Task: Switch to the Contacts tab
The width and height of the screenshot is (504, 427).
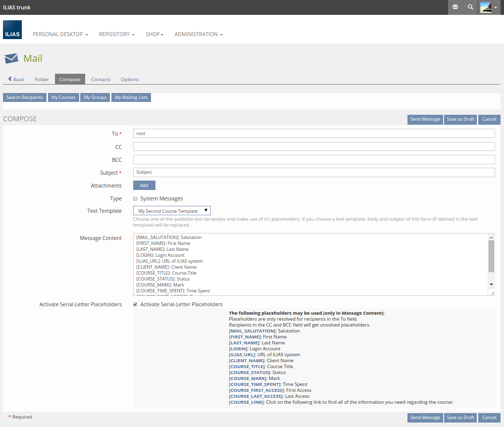Action: pyautogui.click(x=101, y=79)
